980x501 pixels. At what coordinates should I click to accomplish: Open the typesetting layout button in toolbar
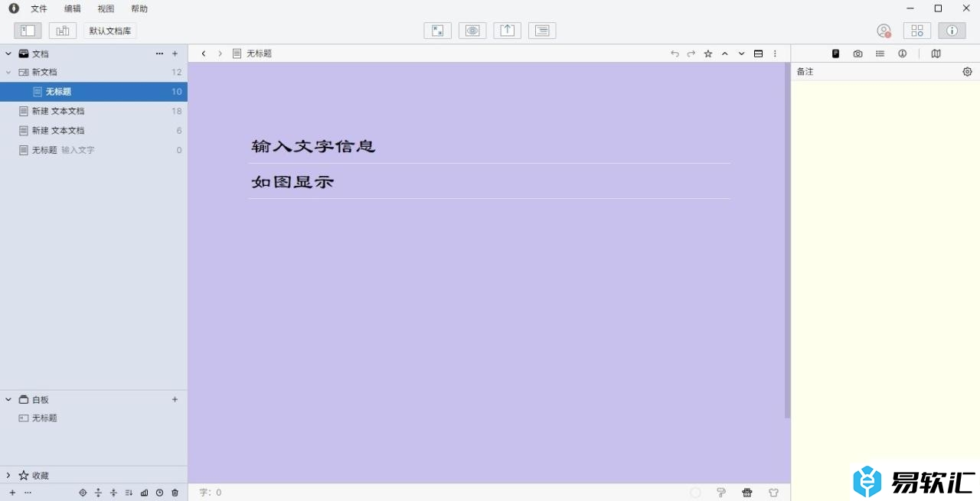[x=542, y=31]
